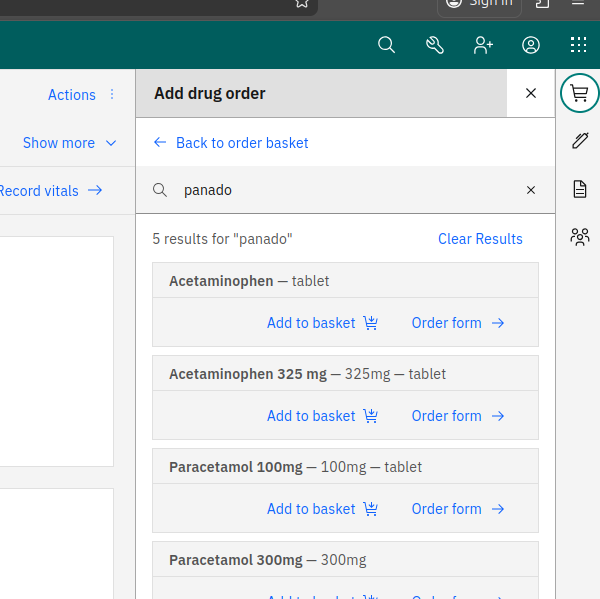Screen dimensions: 600x599
Task: Go back to order basket
Action: point(231,143)
